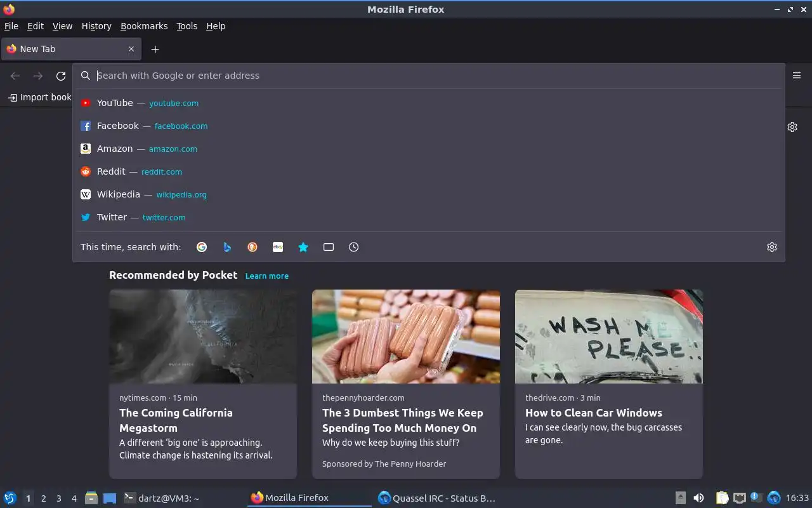812x508 pixels.
Task: Click Learn more next to Pocket
Action: tap(267, 276)
